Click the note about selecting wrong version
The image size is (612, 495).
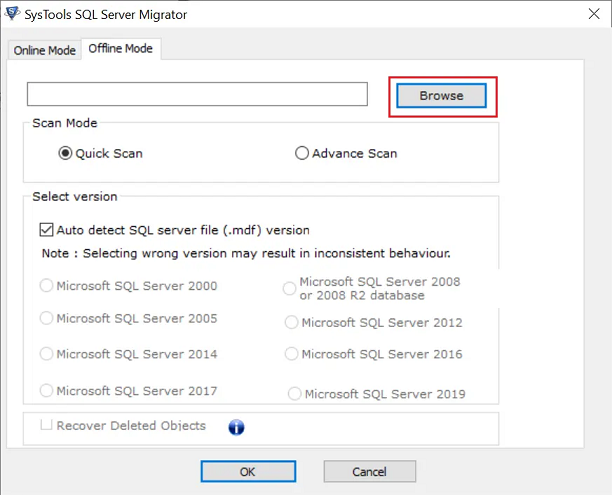pos(246,253)
